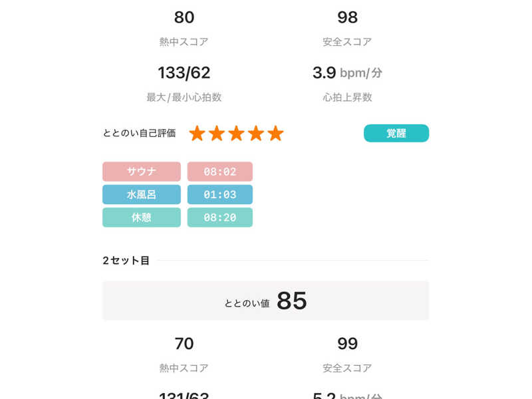Click the 133/62 heart rate value
Viewport: 532px width, 399px height.
pos(184,72)
